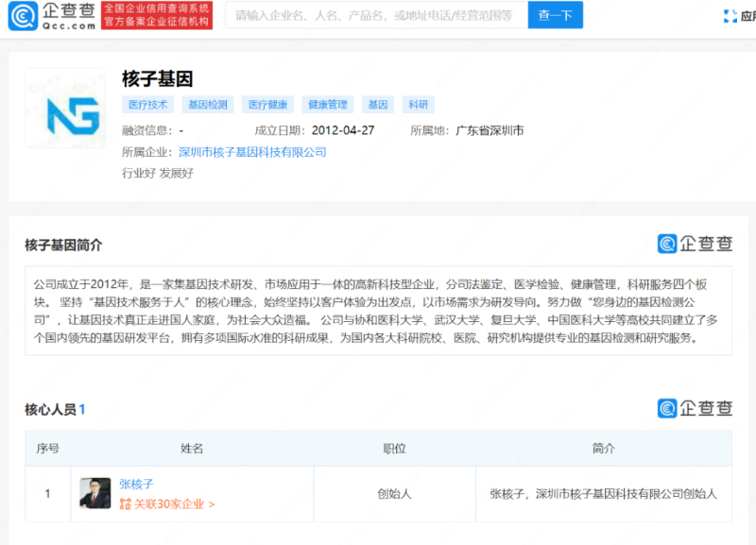This screenshot has width=756, height=545.
Task: Select the 基因 tag
Action: tap(376, 104)
